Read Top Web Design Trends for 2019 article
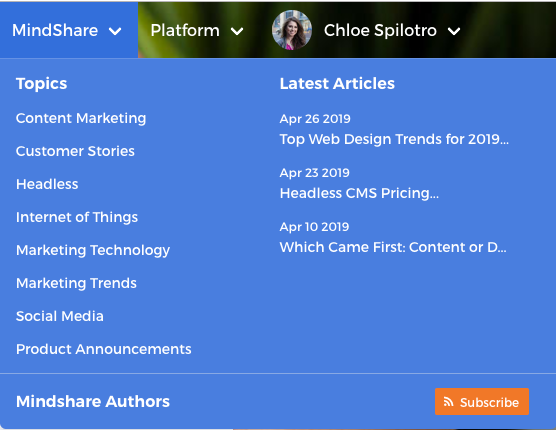Viewport: 556px width, 430px height. [x=394, y=139]
